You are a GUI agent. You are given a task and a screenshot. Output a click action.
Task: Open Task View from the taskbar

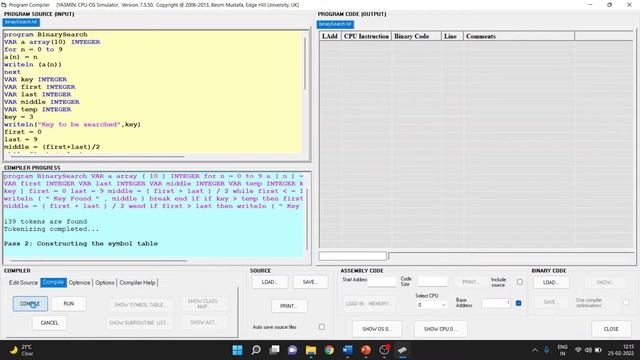[x=275, y=350]
